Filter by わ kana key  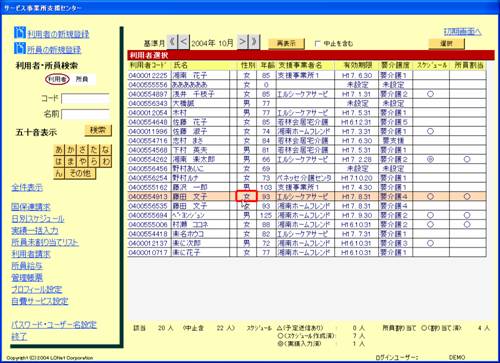pyautogui.click(x=106, y=162)
